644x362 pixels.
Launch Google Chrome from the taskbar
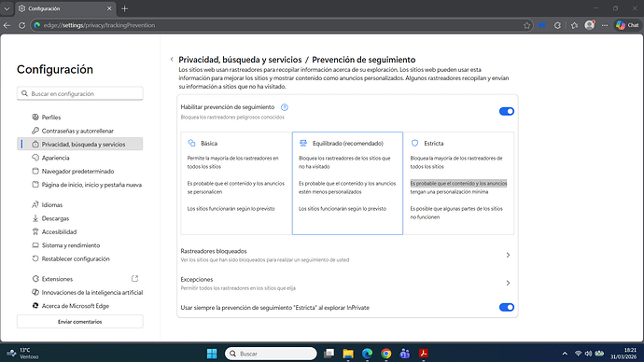tap(385, 354)
